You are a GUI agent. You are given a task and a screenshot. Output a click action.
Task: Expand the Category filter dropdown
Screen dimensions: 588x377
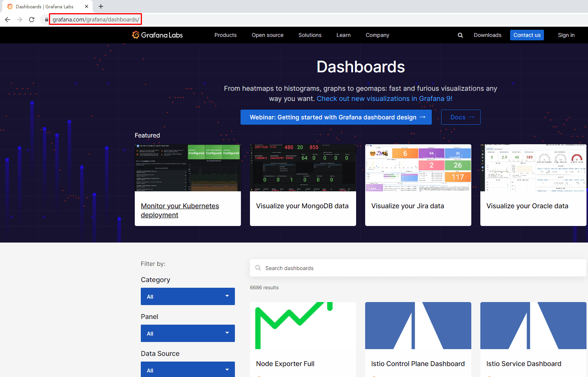(x=188, y=296)
